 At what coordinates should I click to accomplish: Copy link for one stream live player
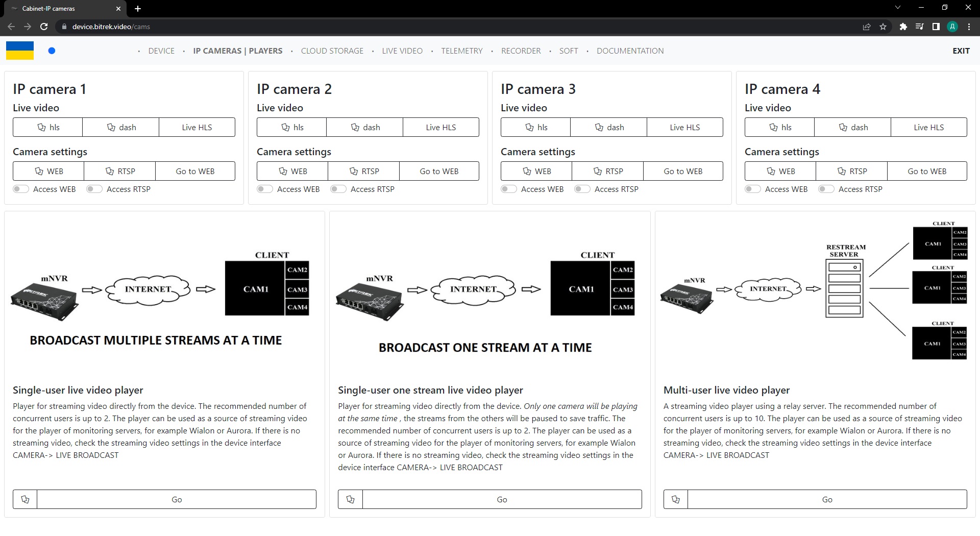pos(350,499)
